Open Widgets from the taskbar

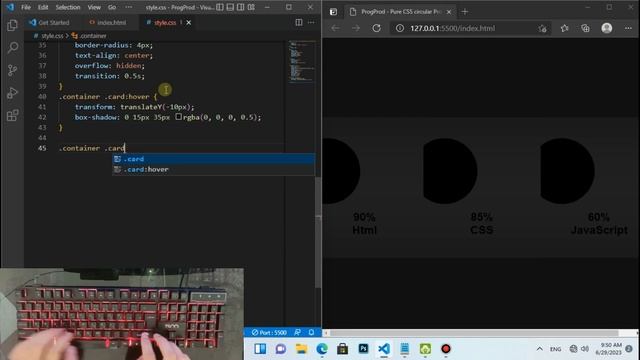pyautogui.click(x=260, y=349)
